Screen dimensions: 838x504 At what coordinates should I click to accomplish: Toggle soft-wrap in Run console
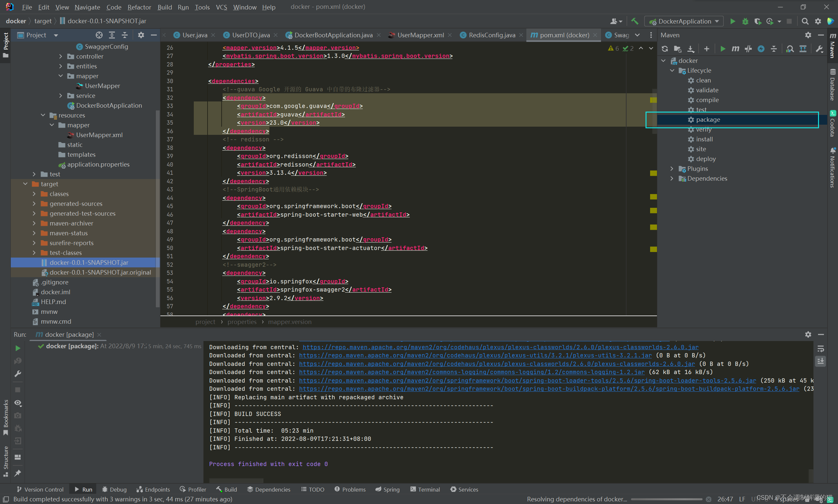(821, 349)
